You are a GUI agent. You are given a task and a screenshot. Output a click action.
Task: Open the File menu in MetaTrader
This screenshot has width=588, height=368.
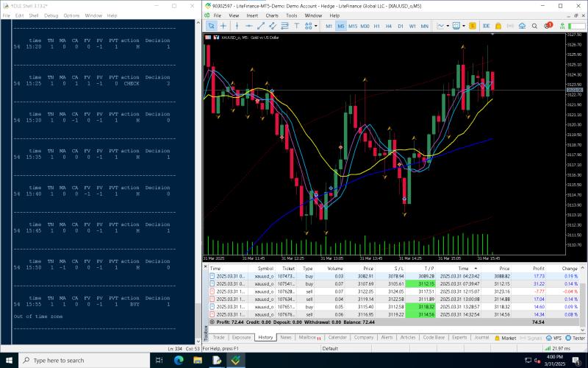218,15
